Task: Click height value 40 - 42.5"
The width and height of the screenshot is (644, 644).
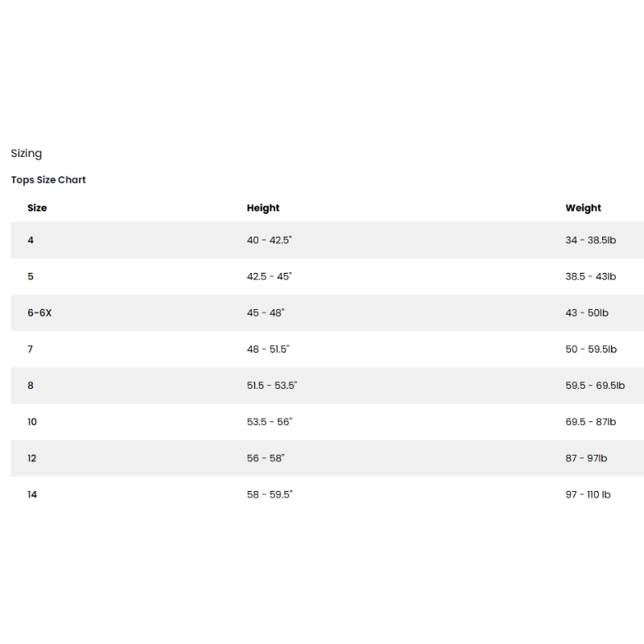Action: click(269, 240)
